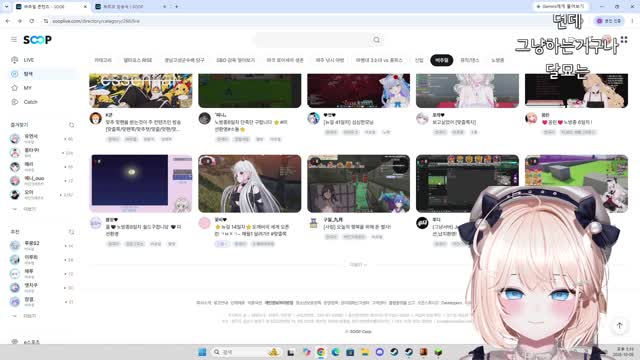Open a new browser tab with plus

tap(177, 7)
